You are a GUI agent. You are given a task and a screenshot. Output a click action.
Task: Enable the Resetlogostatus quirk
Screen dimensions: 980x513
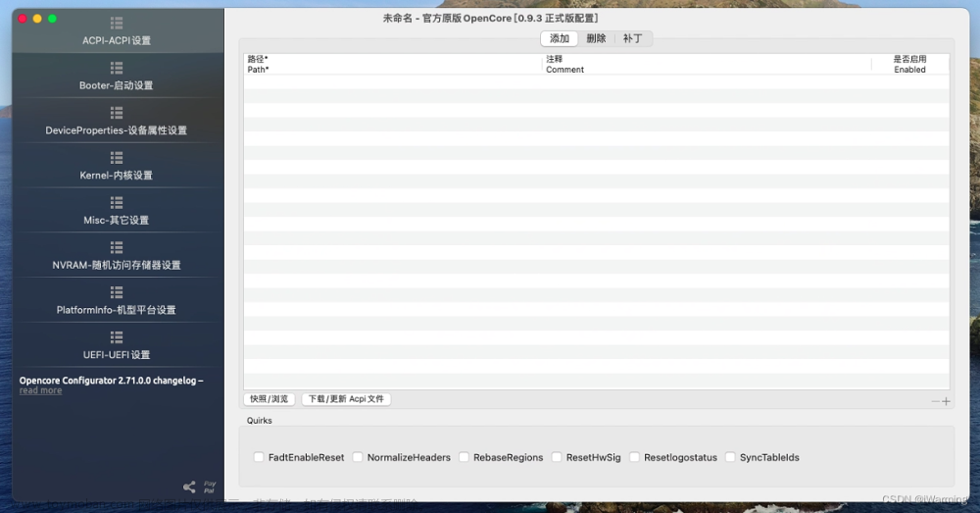pos(634,457)
